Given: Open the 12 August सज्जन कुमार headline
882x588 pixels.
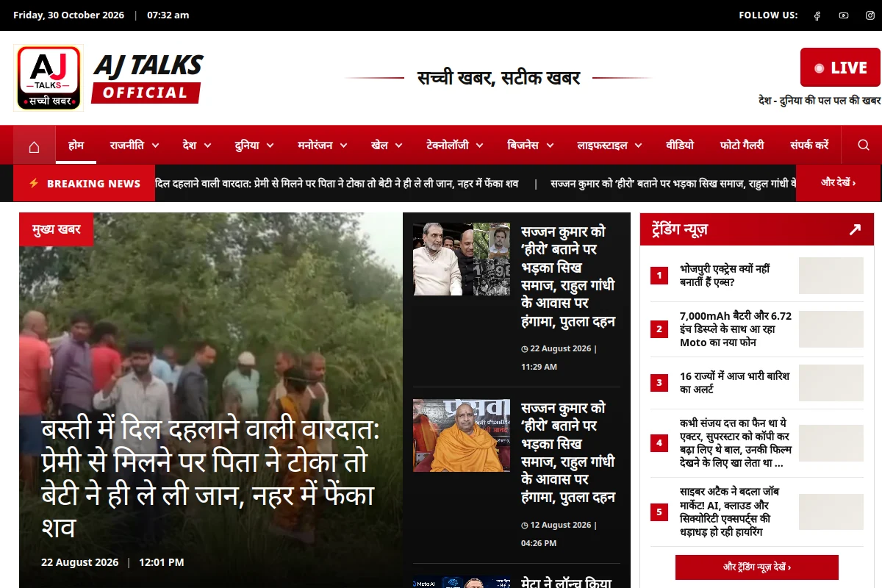Looking at the screenshot, I should click(568, 453).
